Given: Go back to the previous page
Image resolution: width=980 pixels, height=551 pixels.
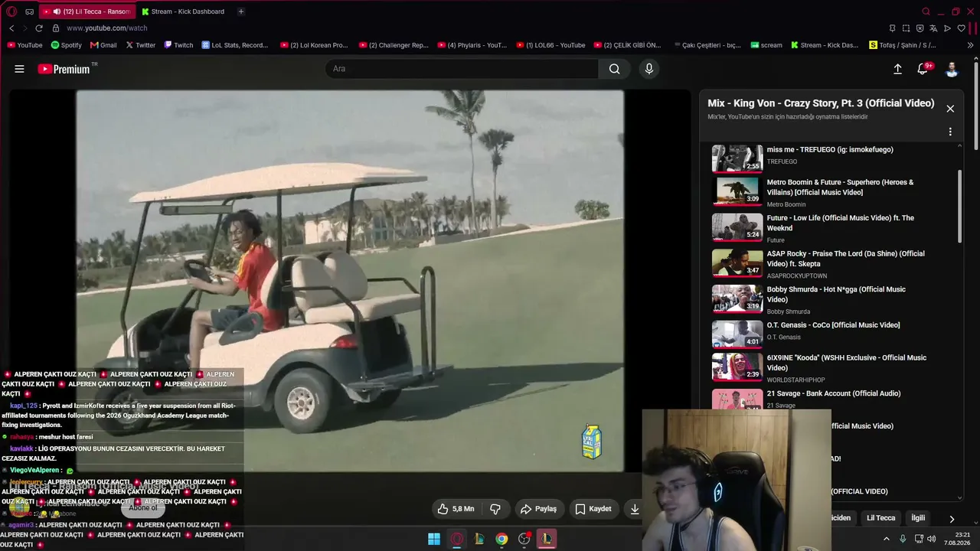Looking at the screenshot, I should (x=11, y=28).
